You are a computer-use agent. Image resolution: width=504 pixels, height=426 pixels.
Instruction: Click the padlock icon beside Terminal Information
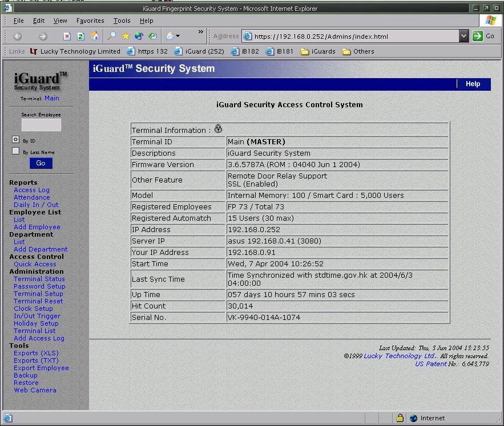(x=218, y=129)
